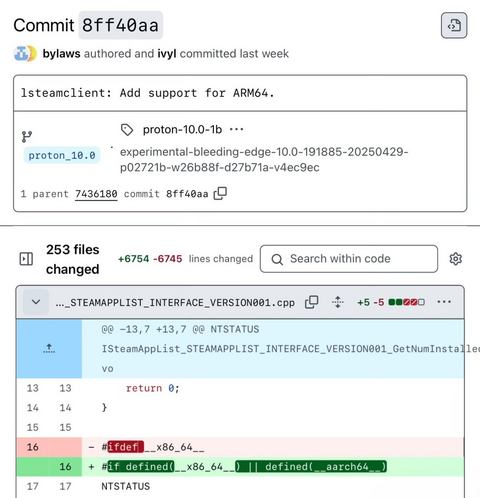This screenshot has width=480, height=498.
Task: Expand all lines of the file diff
Action: tap(338, 302)
